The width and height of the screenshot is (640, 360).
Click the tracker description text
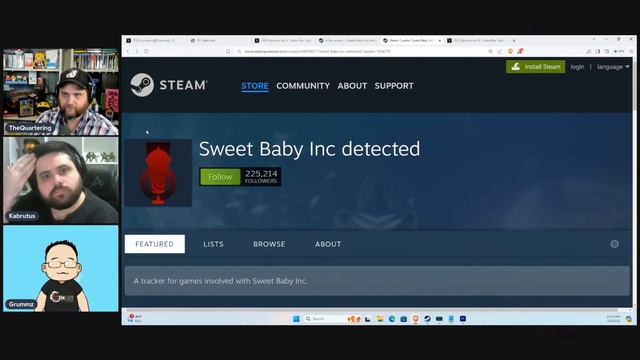(220, 281)
